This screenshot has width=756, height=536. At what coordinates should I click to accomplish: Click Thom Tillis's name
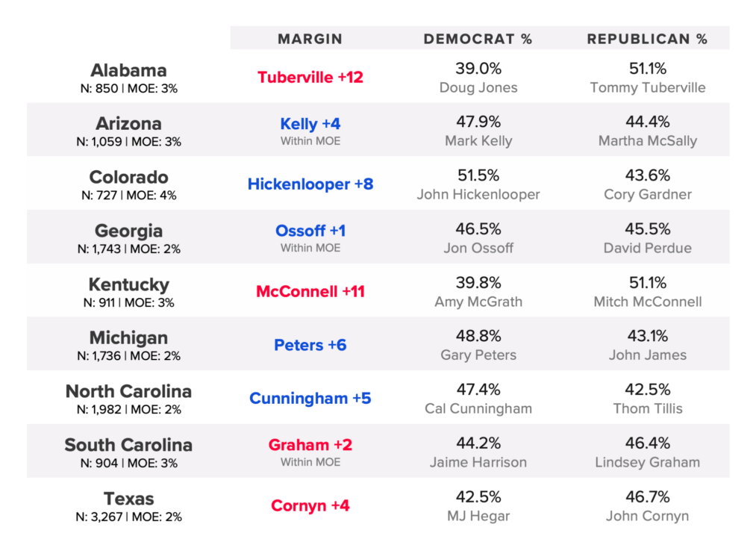coord(648,409)
